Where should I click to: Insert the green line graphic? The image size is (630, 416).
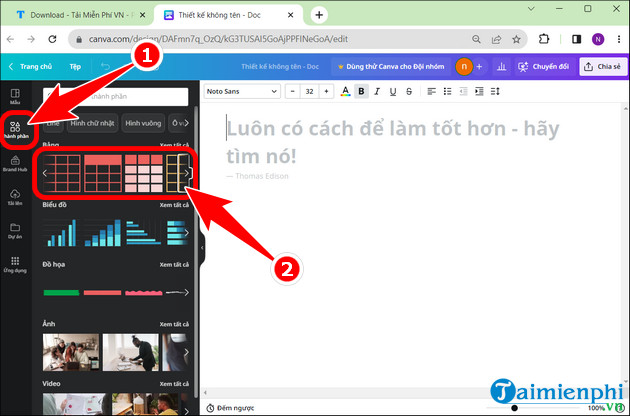61,293
